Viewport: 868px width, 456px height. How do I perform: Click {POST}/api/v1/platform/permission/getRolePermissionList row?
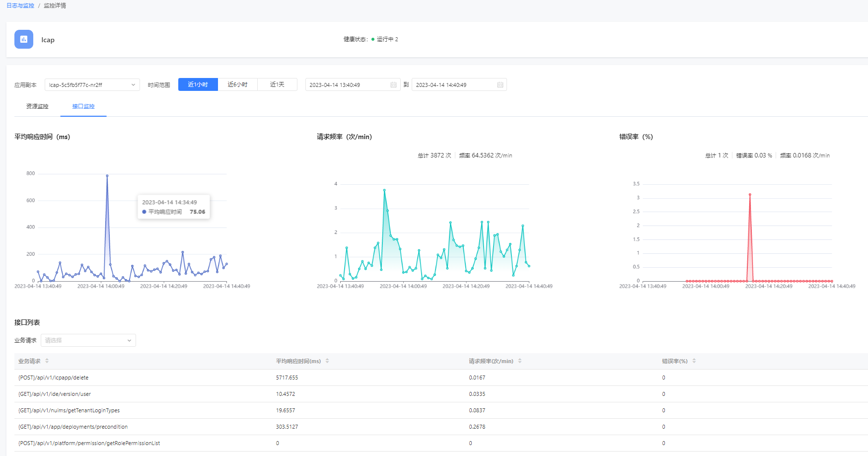pos(441,443)
